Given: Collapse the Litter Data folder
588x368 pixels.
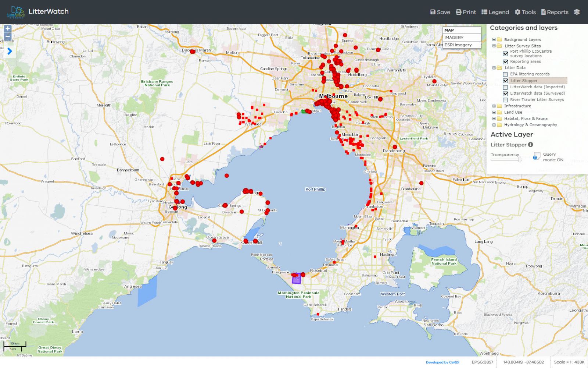Looking at the screenshot, I should coord(494,68).
